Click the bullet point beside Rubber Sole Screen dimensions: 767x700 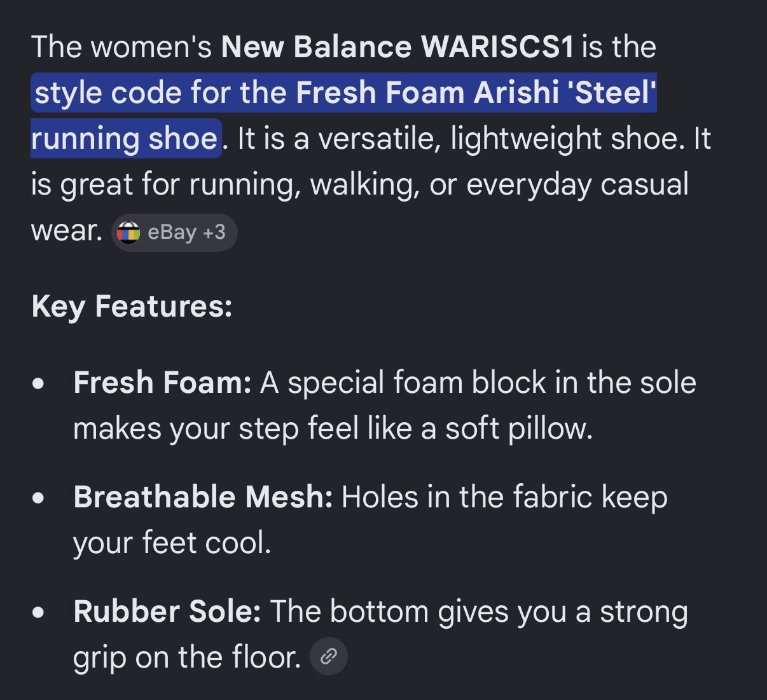click(39, 613)
